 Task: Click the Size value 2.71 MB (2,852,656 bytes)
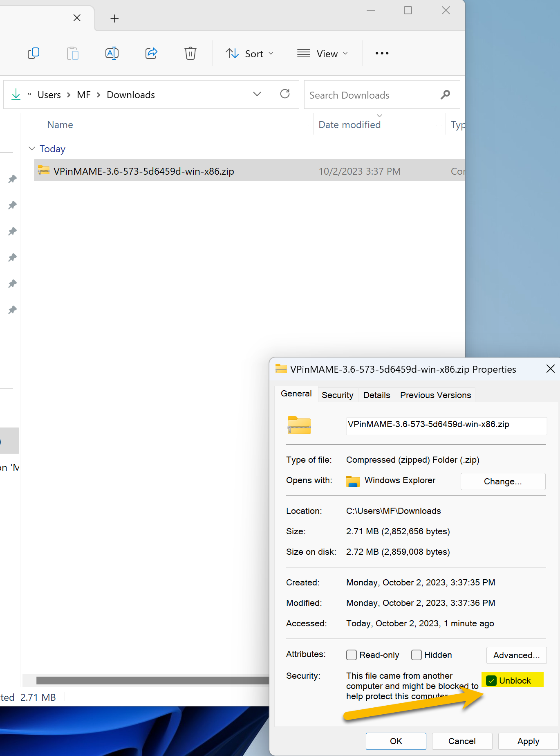coord(398,531)
